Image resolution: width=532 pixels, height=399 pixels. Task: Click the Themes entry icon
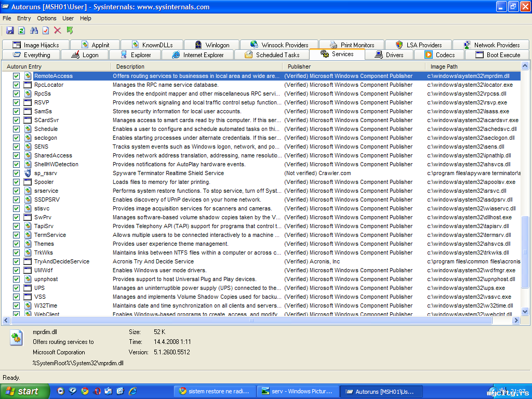[28, 244]
